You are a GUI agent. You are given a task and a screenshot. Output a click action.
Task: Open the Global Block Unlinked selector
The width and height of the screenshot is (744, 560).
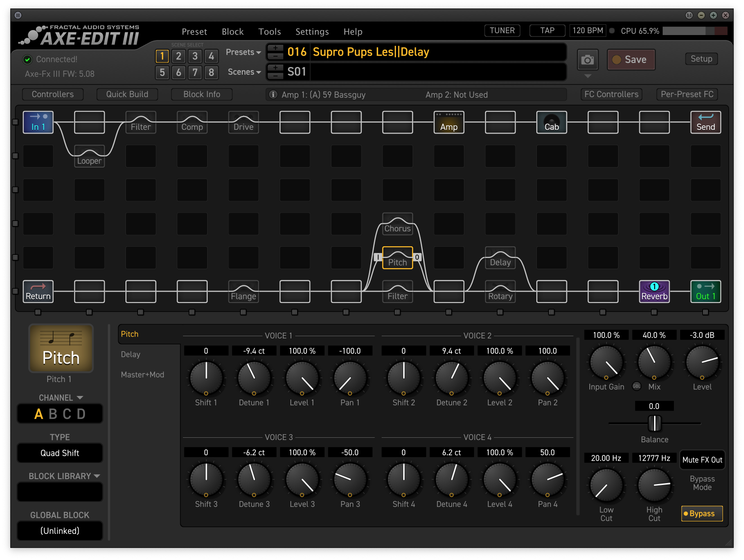pos(60,531)
